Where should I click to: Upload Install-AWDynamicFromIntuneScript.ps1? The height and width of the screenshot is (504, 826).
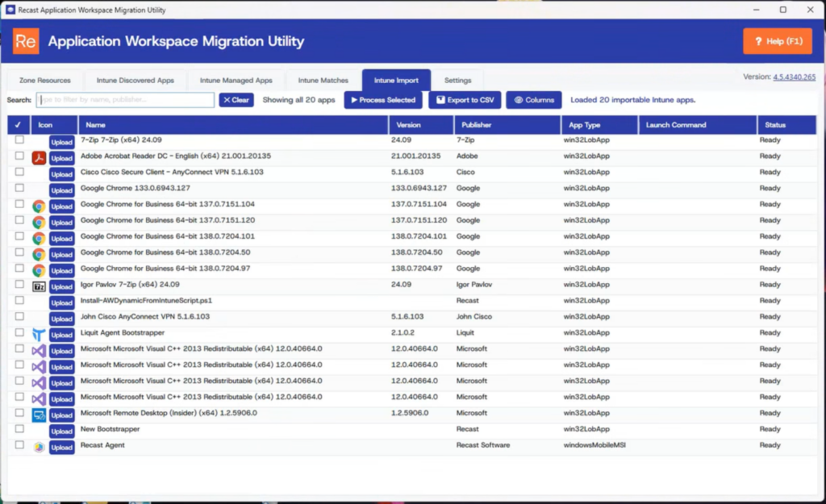[61, 303]
